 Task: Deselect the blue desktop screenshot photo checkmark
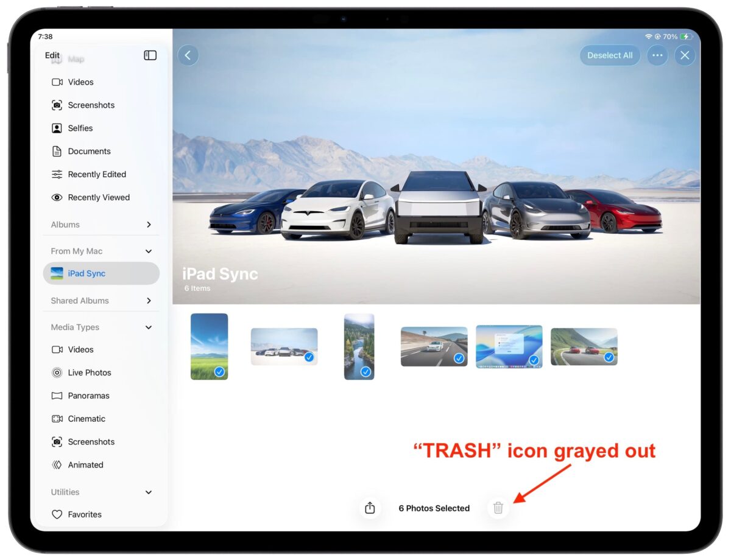coord(534,360)
